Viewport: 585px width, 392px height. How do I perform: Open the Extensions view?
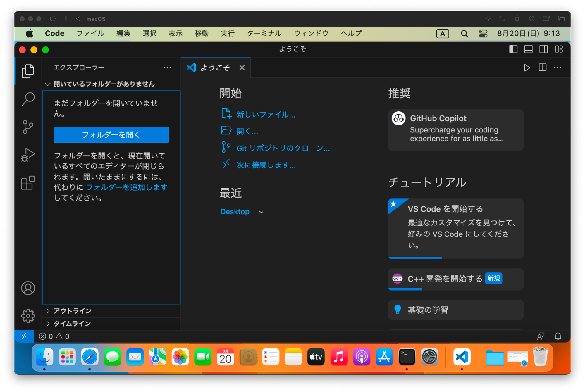(28, 183)
